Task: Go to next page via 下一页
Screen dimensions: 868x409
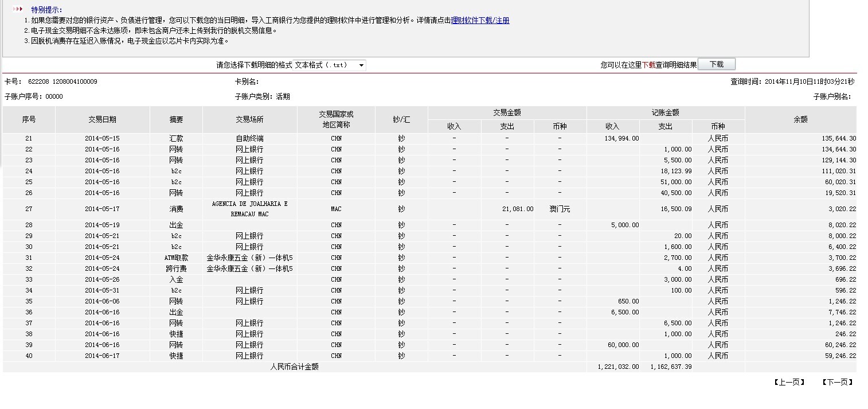Action: (837, 382)
